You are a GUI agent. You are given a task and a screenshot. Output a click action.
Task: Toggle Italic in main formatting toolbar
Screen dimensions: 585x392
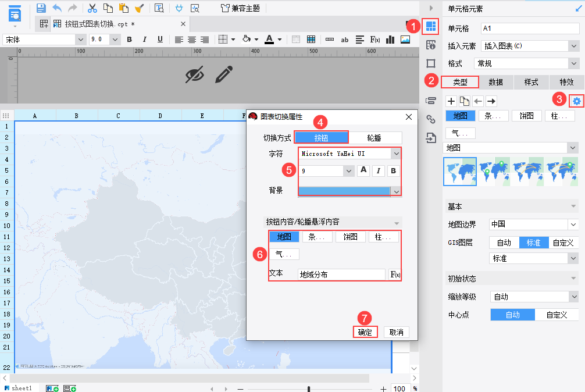(x=144, y=39)
